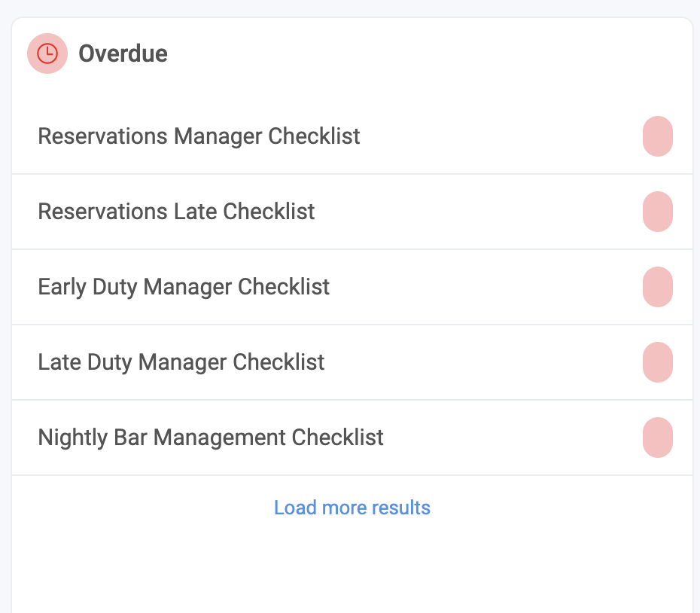Viewport: 700px width, 613px height.
Task: Click the Overdue section header
Action: coord(123,53)
